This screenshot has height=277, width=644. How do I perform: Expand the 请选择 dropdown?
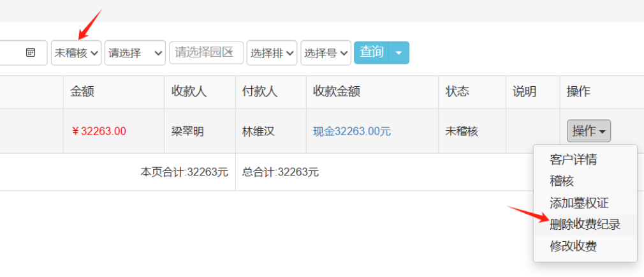point(135,53)
